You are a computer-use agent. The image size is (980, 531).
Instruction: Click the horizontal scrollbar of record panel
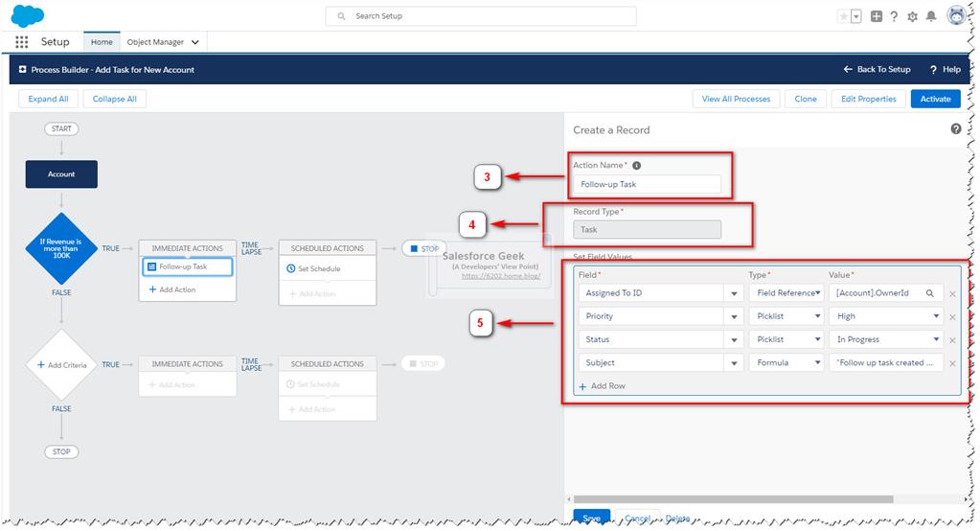coord(733,499)
